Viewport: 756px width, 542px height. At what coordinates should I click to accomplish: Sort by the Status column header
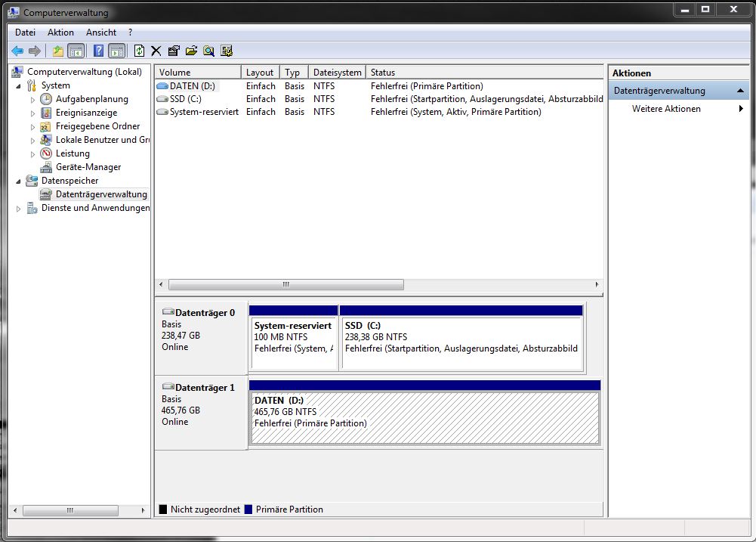click(485, 73)
